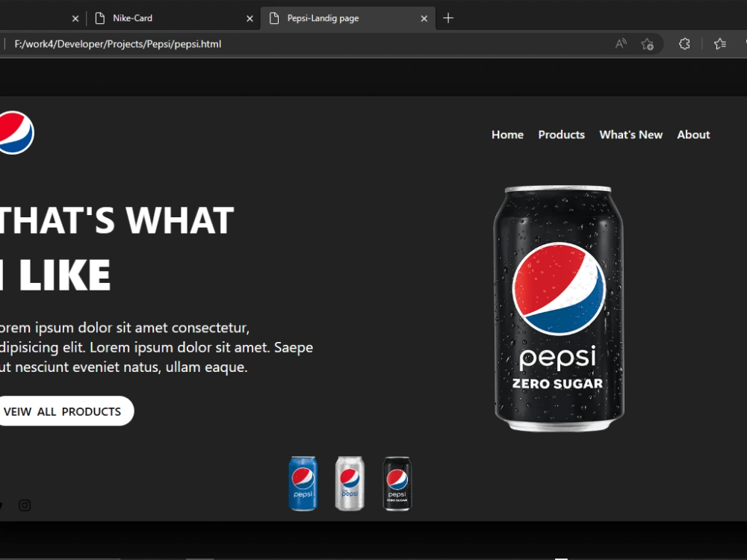This screenshot has height=560, width=747.
Task: Select the silver Pepsi can thumbnail
Action: click(x=350, y=482)
